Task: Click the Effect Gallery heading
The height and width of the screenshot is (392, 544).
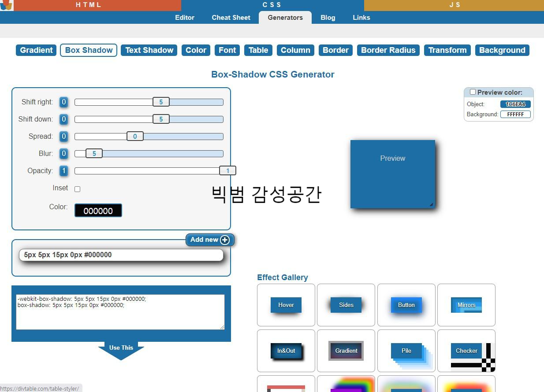Action: [283, 277]
